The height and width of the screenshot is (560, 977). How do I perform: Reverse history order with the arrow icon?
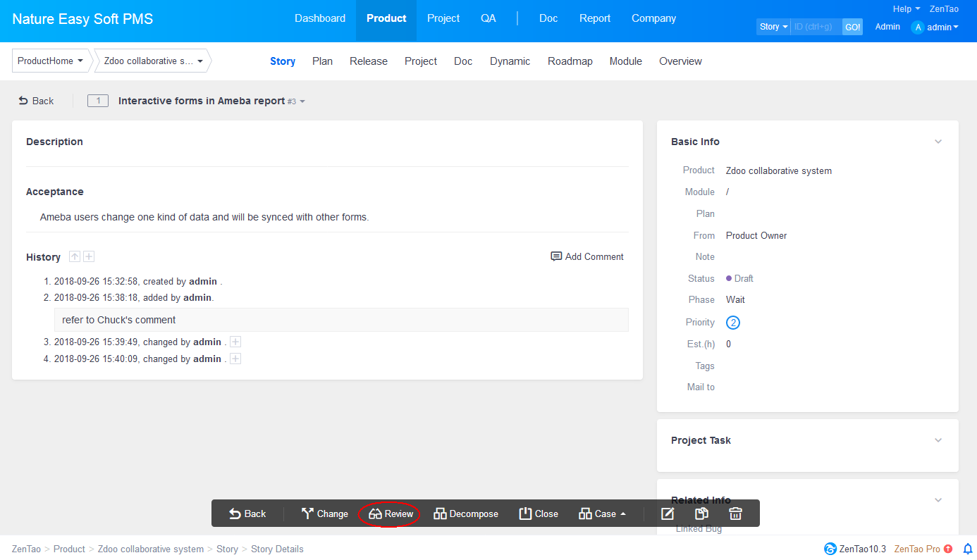pyautogui.click(x=75, y=257)
